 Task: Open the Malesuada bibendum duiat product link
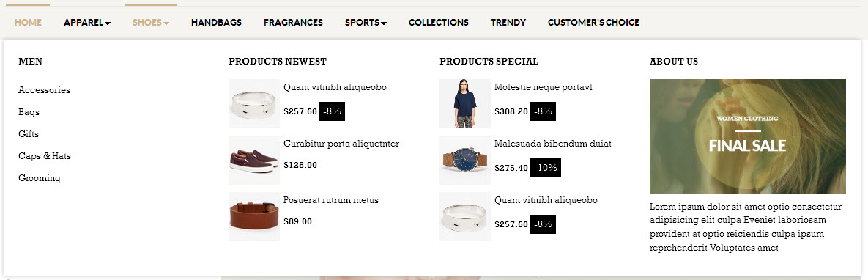coord(552,144)
